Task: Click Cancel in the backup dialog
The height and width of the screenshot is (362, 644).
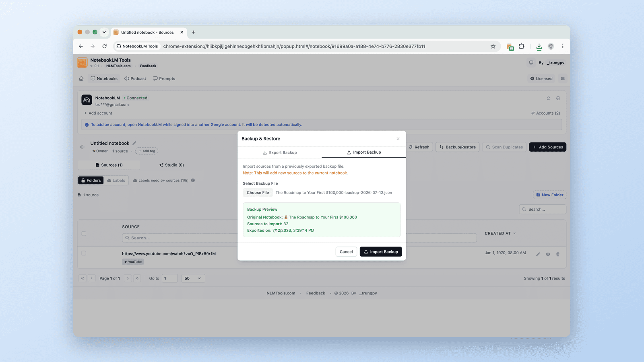Action: click(x=346, y=252)
